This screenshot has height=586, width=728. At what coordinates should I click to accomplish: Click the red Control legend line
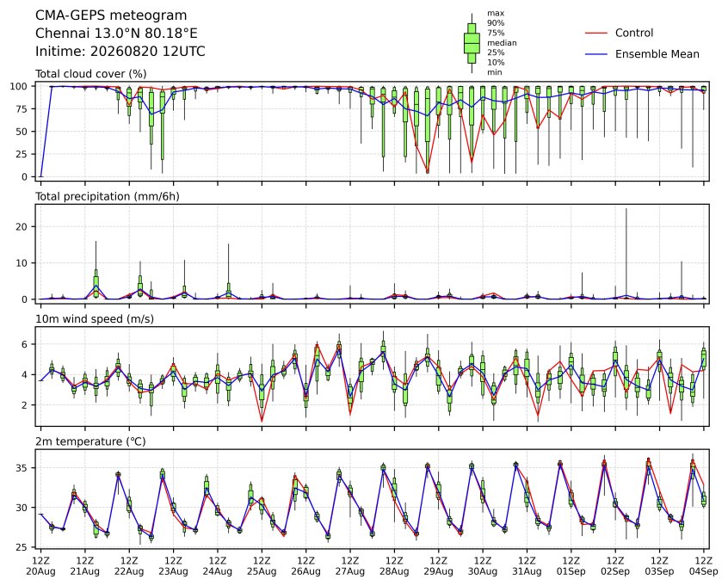tap(596, 34)
